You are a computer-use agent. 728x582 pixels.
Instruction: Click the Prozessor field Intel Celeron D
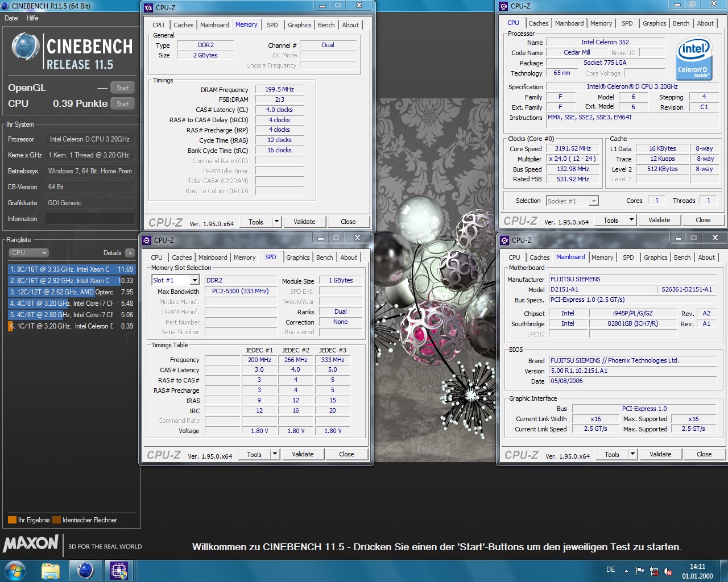pos(90,139)
